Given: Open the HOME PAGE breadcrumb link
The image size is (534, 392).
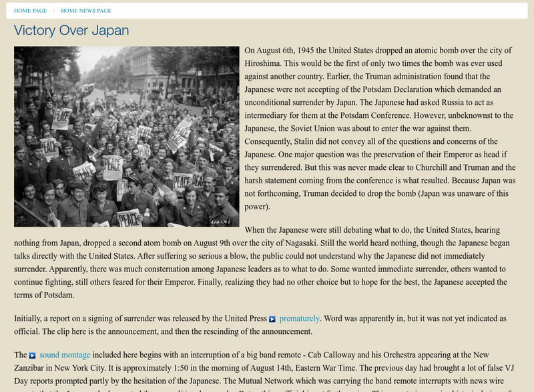Looking at the screenshot, I should pos(30,11).
